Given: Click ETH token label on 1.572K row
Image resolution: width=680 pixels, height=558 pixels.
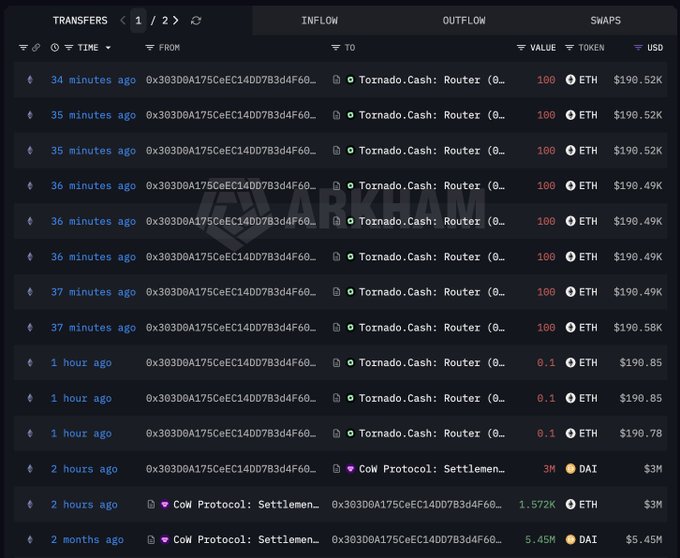Looking at the screenshot, I should [x=588, y=504].
